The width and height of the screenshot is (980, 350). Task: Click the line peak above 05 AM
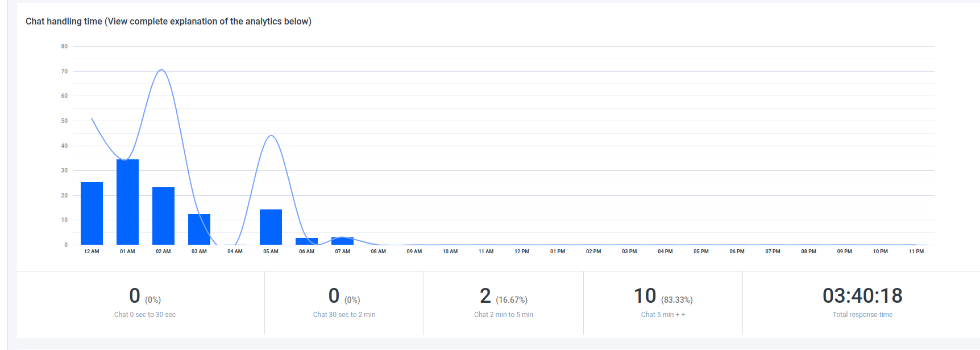pyautogui.click(x=271, y=135)
